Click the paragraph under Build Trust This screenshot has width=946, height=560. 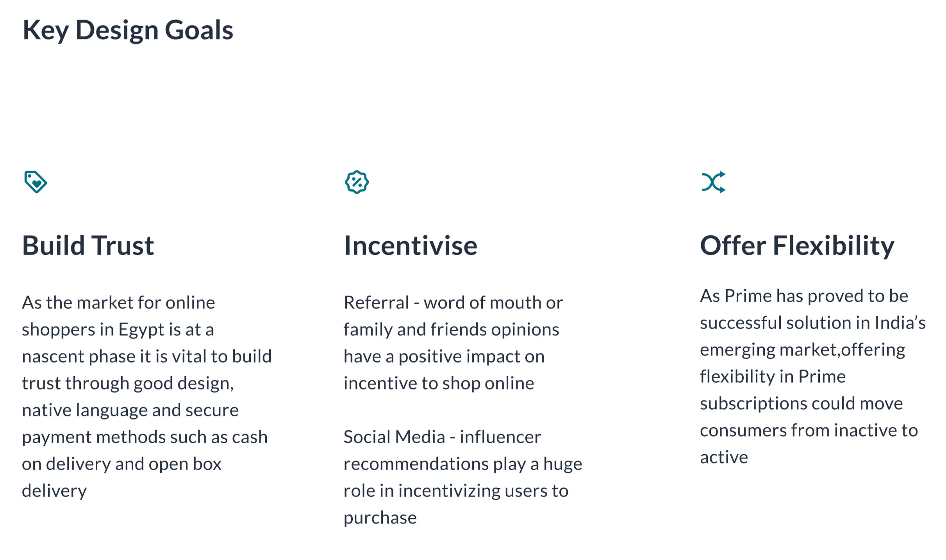[146, 396]
